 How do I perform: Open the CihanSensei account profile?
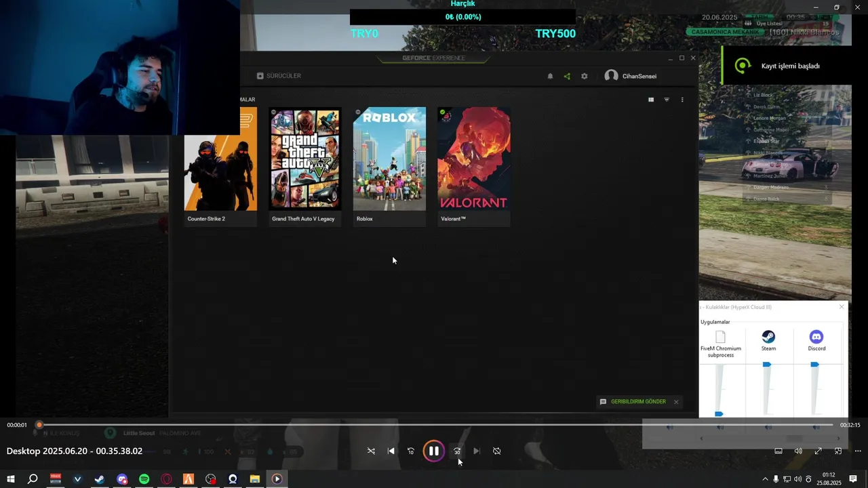[x=631, y=76]
